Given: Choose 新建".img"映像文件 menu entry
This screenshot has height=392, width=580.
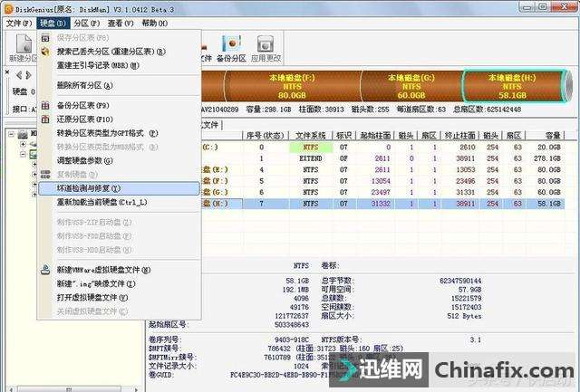Looking at the screenshot, I should click(x=96, y=283).
